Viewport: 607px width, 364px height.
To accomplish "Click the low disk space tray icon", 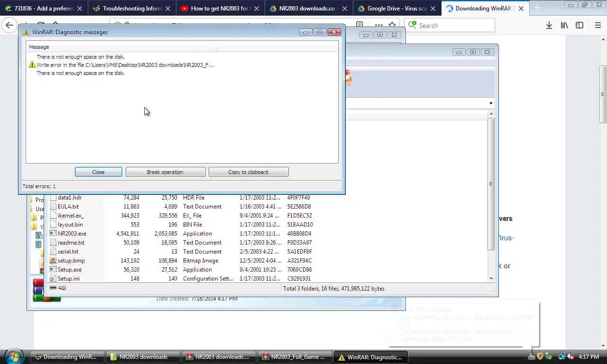I will (x=531, y=356).
